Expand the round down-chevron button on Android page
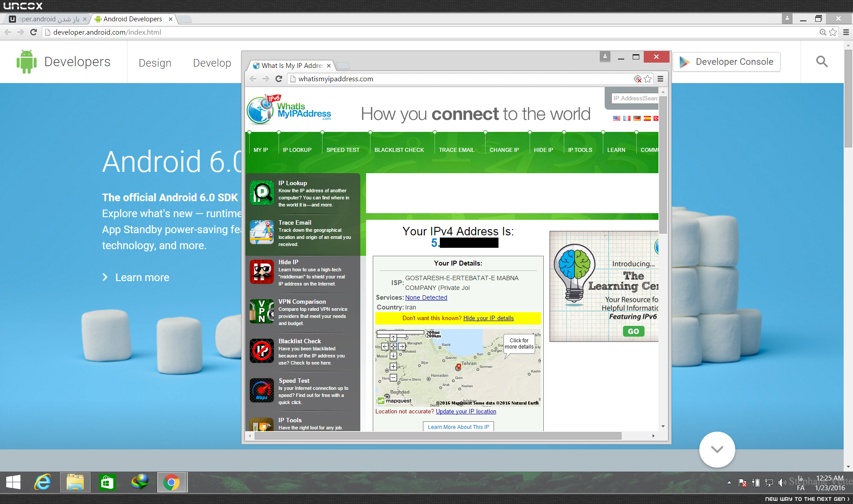The image size is (853, 504). pos(717,449)
